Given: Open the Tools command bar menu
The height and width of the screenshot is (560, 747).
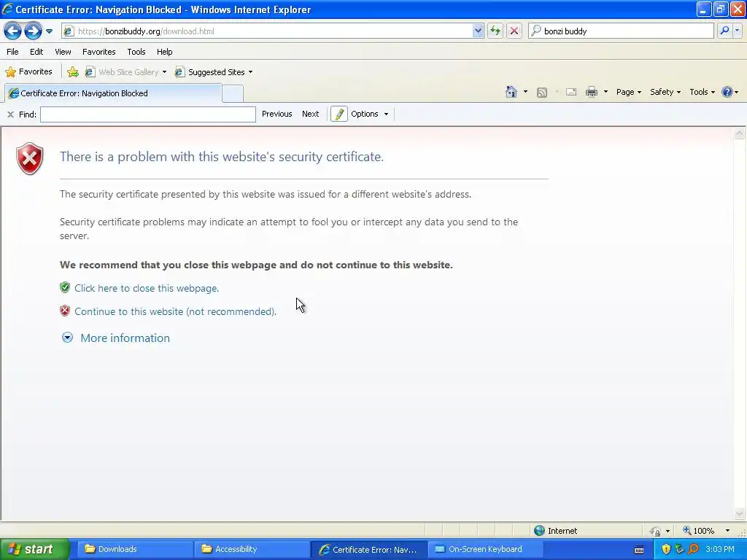Looking at the screenshot, I should (702, 92).
